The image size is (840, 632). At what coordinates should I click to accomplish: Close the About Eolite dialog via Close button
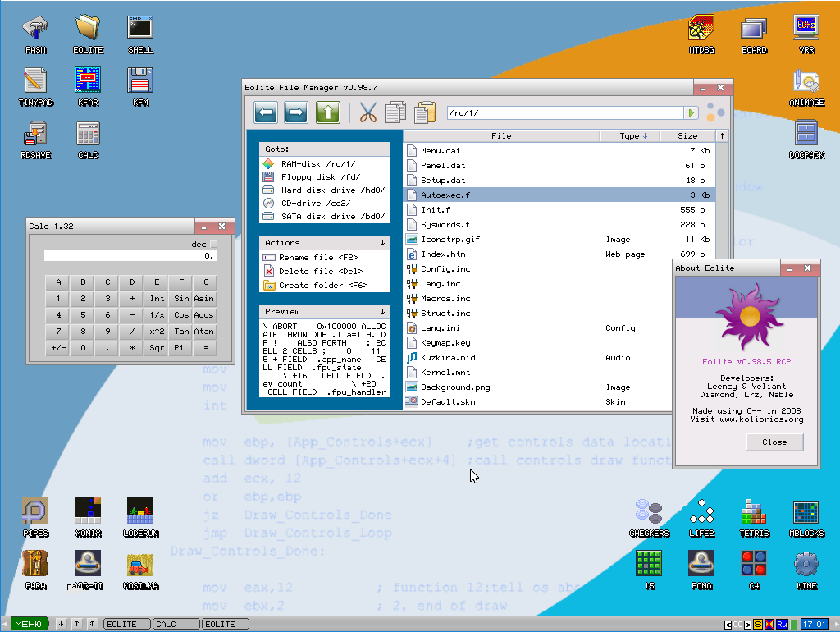774,442
